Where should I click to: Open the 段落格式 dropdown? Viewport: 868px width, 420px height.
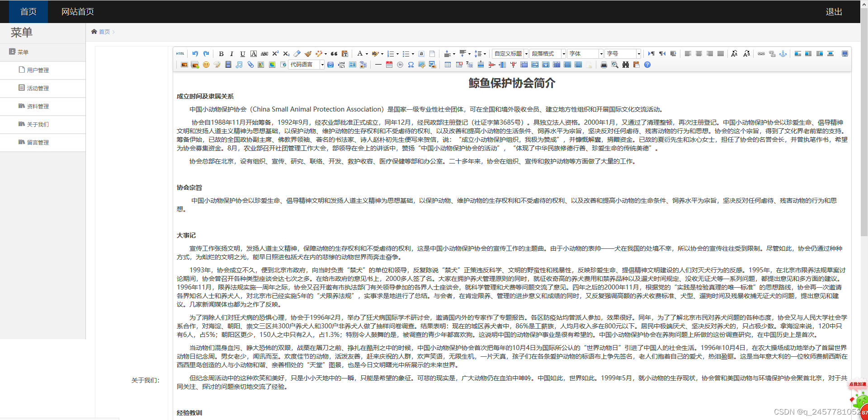click(x=548, y=54)
